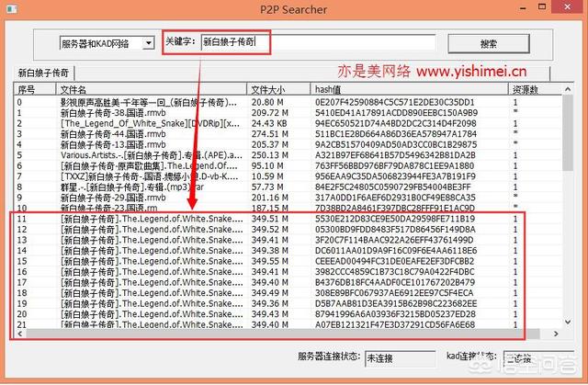Select file 新白娘子传奇-38.国语.rmvb
Viewport: 588px width, 385px height.
[x=113, y=112]
